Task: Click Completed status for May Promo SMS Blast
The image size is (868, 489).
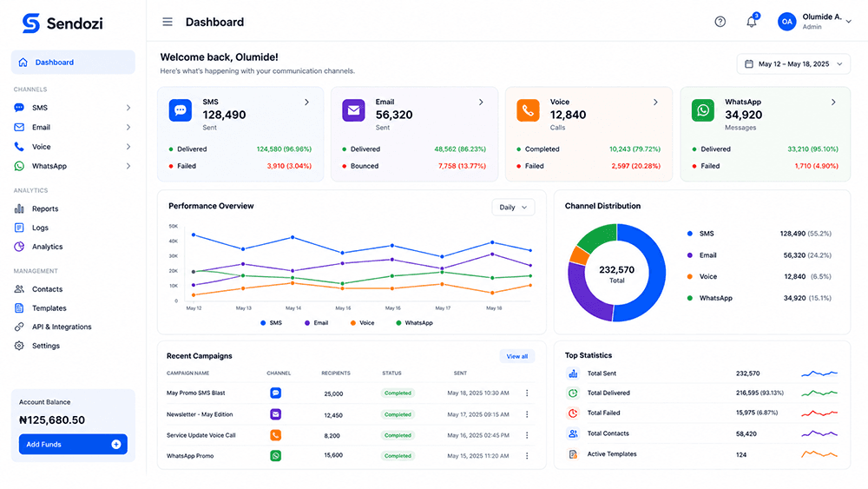Action: [398, 393]
